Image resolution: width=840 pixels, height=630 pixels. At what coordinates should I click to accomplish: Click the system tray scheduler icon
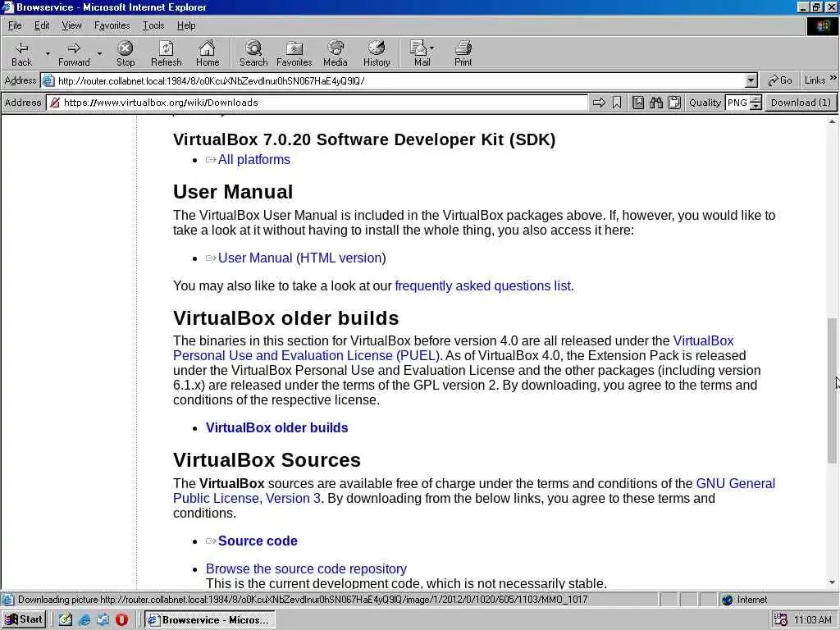coord(781,620)
